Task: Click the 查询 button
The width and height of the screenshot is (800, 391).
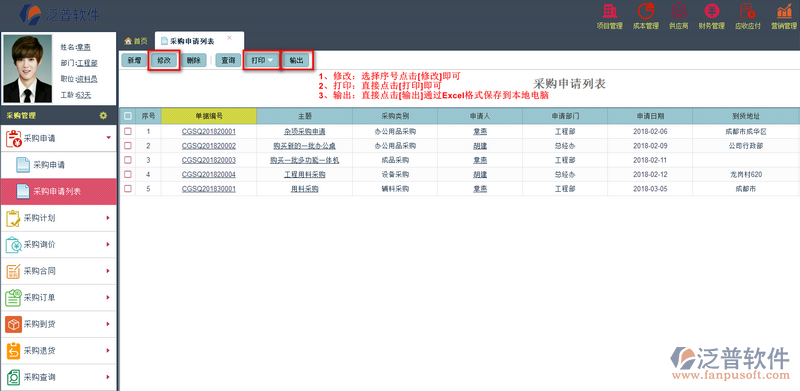Action: [x=228, y=60]
